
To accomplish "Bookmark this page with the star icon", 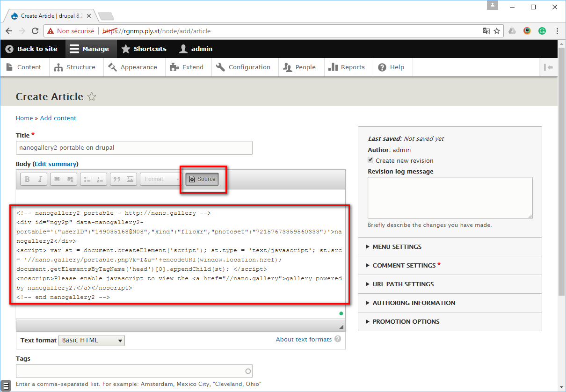I will click(497, 31).
